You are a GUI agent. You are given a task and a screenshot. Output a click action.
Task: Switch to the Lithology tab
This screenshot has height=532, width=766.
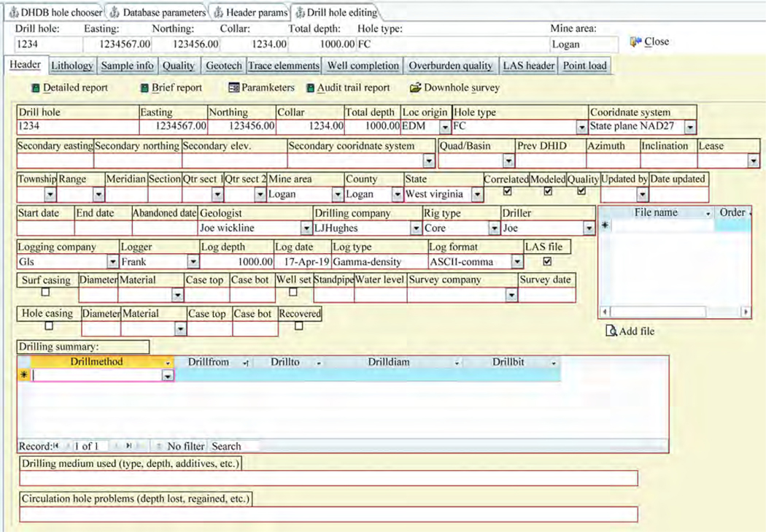72,65
